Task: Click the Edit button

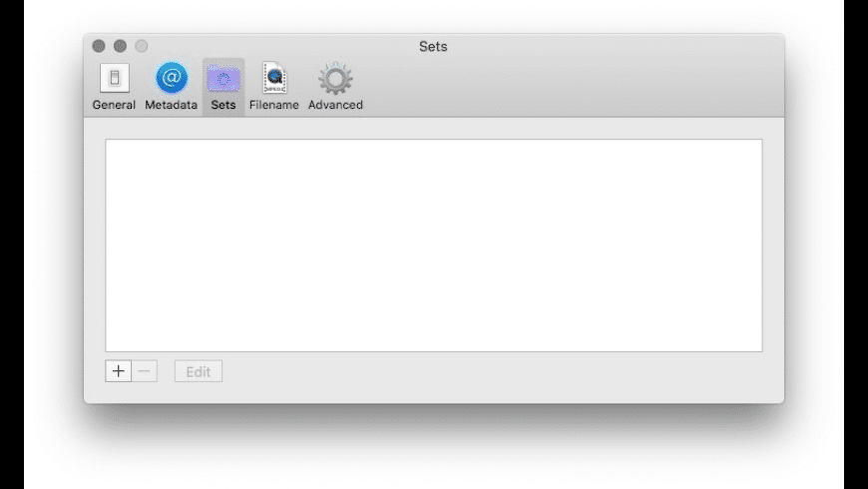Action: click(199, 371)
